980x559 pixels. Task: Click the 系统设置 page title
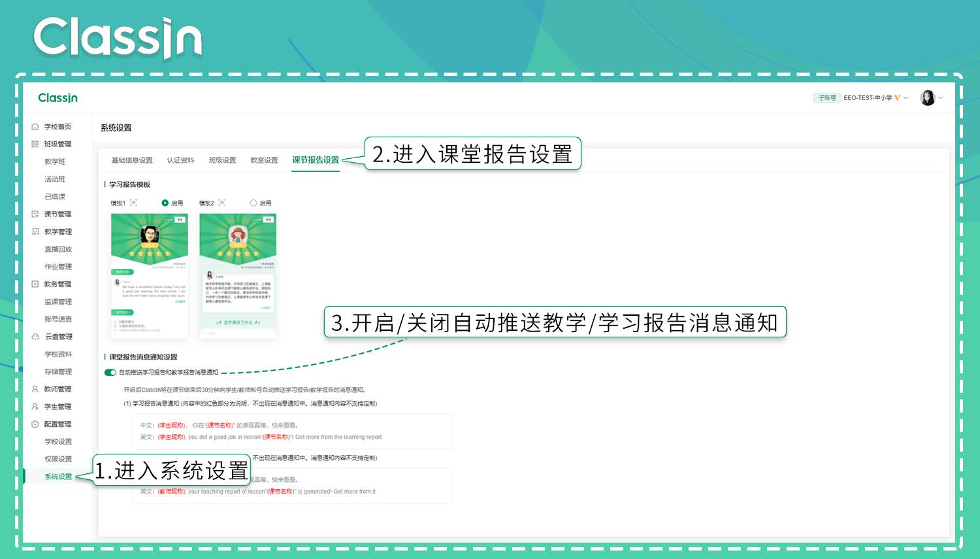click(x=116, y=128)
